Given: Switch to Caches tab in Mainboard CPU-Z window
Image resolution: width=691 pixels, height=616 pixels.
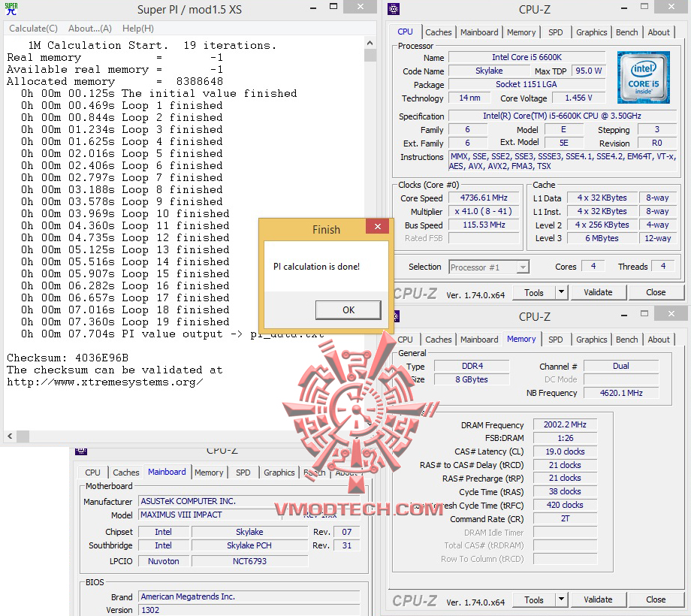Looking at the screenshot, I should (x=125, y=473).
